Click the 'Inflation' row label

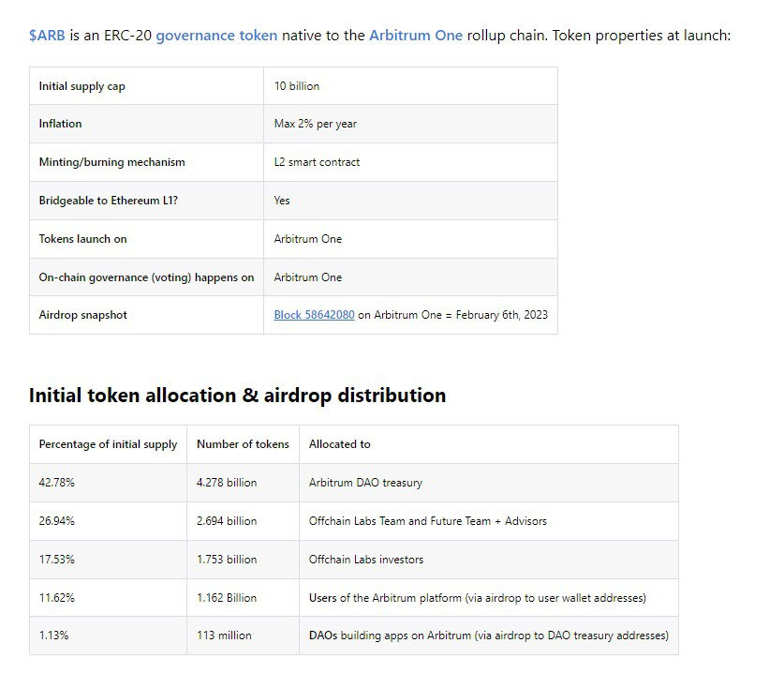click(x=61, y=124)
